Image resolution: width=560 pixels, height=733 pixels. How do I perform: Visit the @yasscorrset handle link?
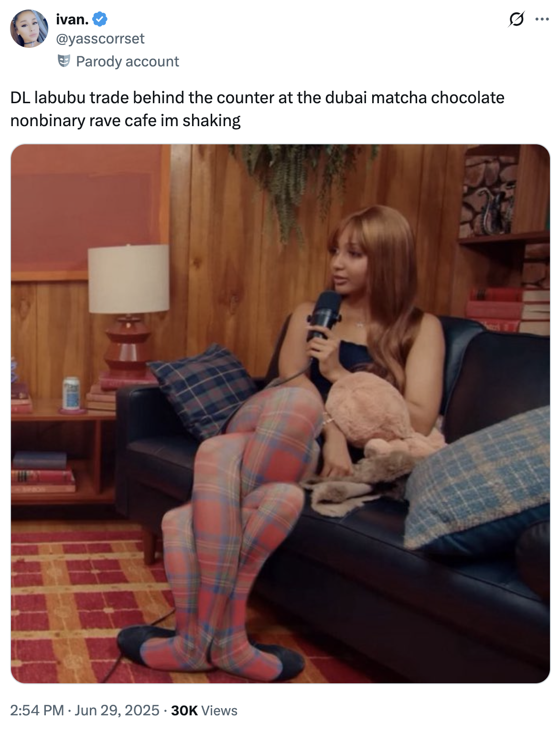click(x=100, y=39)
